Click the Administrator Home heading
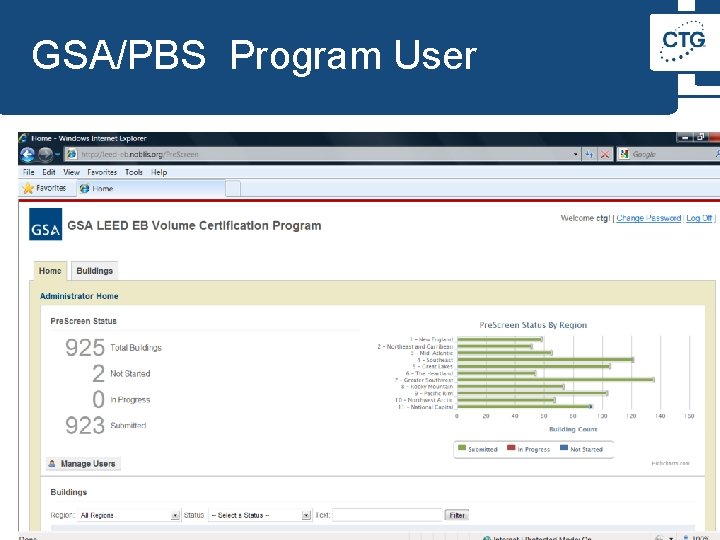 tap(79, 296)
